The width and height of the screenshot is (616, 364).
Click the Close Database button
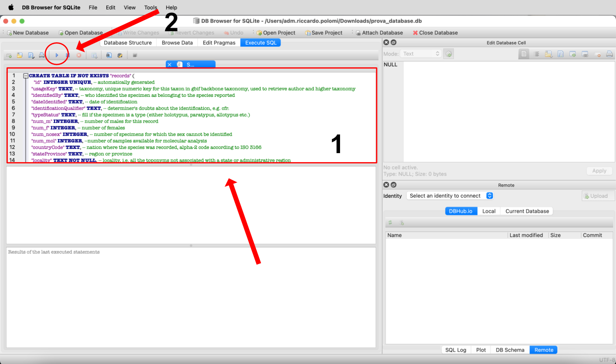coord(435,33)
